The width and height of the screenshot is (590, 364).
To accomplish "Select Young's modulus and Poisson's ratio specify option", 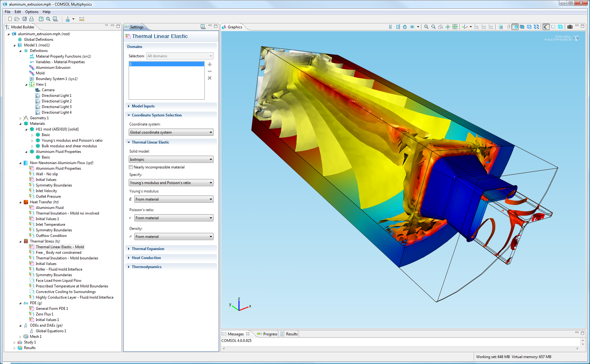I will pyautogui.click(x=171, y=182).
